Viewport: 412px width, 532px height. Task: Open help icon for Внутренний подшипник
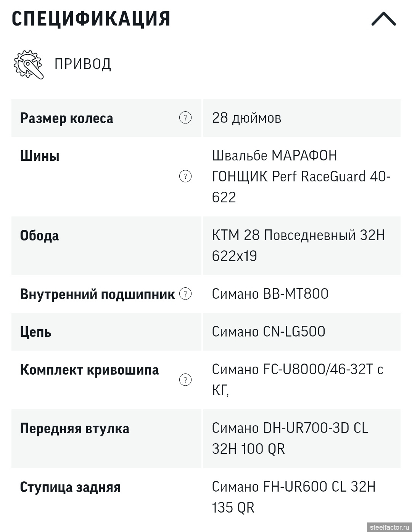pyautogui.click(x=185, y=294)
